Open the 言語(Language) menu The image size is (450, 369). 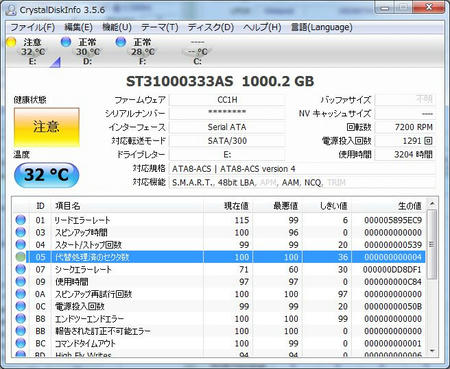pyautogui.click(x=321, y=27)
